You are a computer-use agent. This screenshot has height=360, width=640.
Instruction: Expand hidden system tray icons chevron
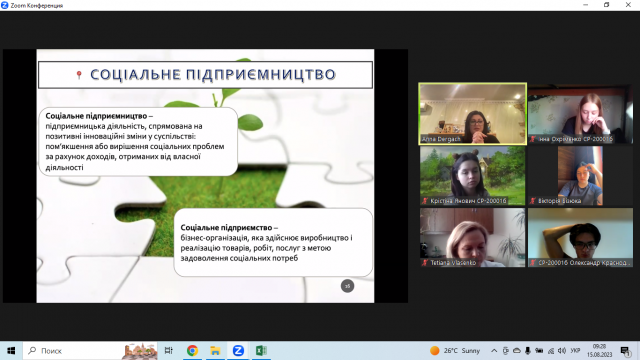[494, 351]
